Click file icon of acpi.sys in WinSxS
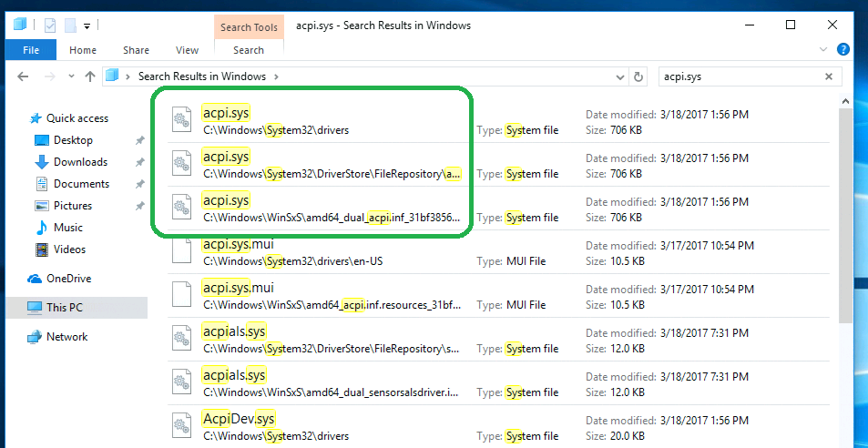This screenshot has width=868, height=448. (181, 207)
